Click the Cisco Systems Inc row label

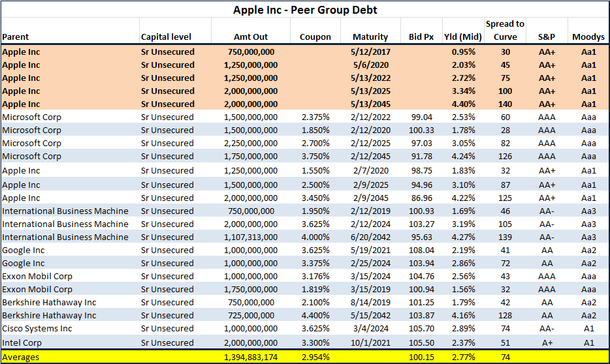click(x=37, y=329)
